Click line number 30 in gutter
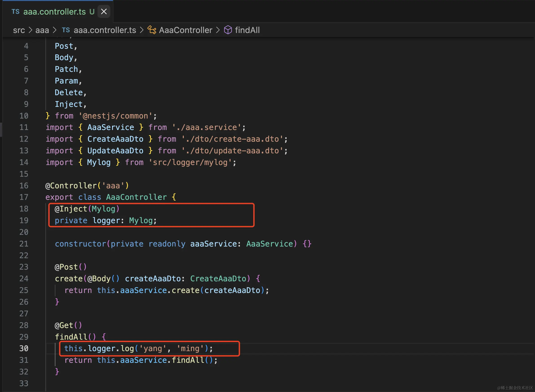Screen dimensions: 535x392 pyautogui.click(x=24, y=348)
